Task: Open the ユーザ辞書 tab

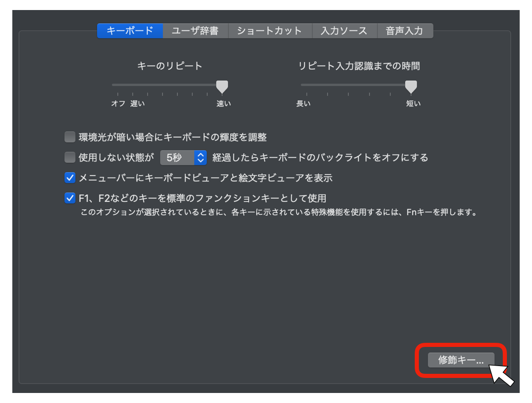Action: tap(195, 31)
